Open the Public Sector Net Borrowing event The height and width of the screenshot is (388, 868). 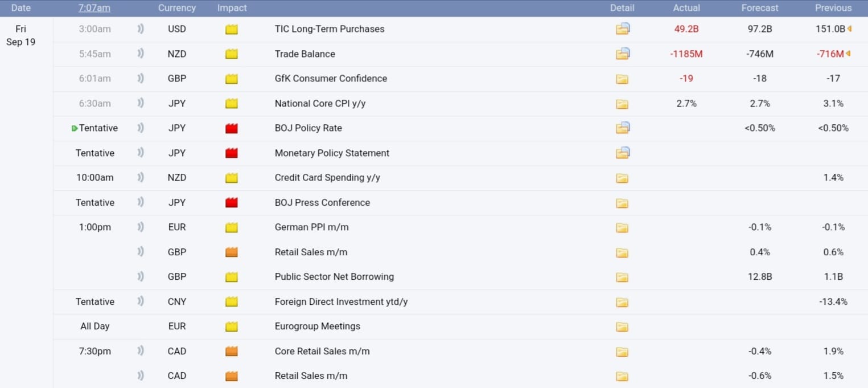334,277
